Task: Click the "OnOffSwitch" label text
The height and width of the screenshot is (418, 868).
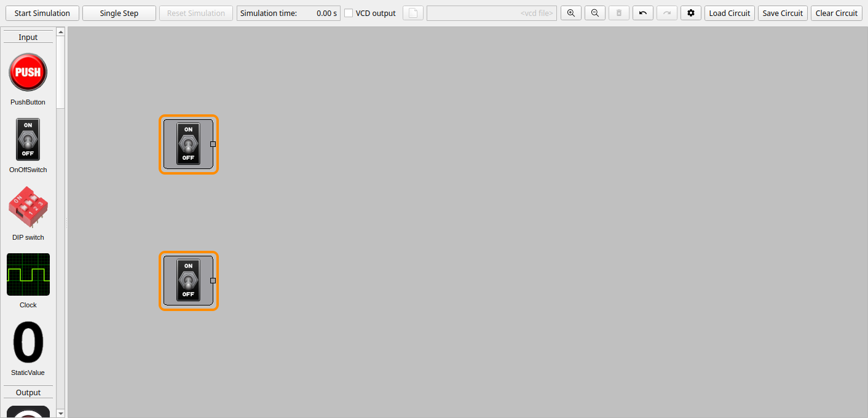Action: pos(28,170)
